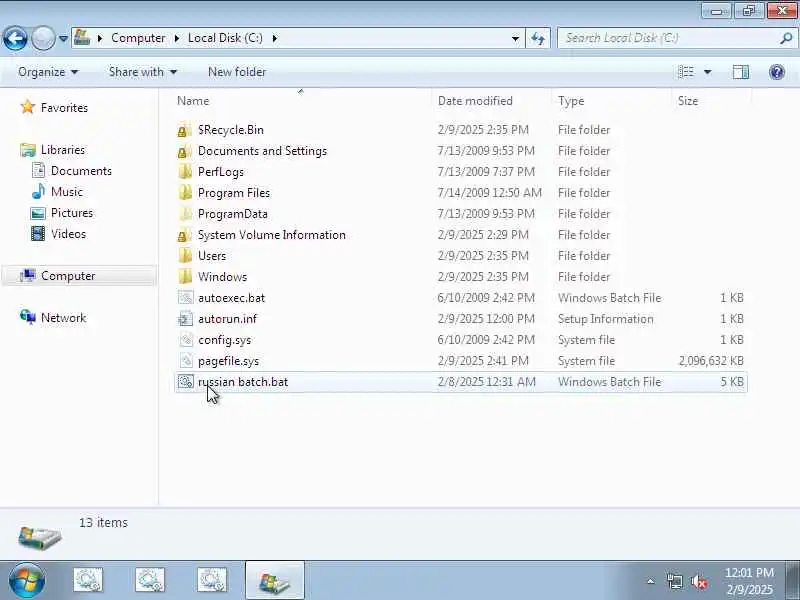Image resolution: width=800 pixels, height=600 pixels.
Task: Select the Windows folder icon
Action: point(185,277)
